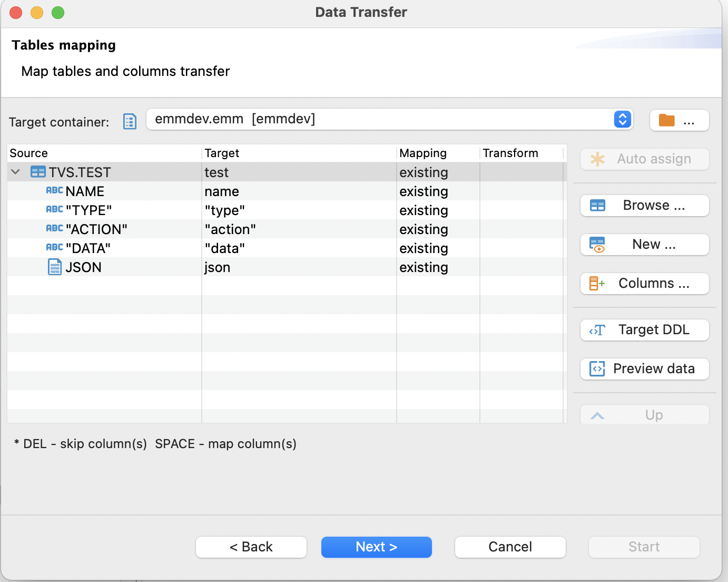Click the mapping rules icon beside Target container
This screenshot has height=582, width=728.
pos(129,121)
